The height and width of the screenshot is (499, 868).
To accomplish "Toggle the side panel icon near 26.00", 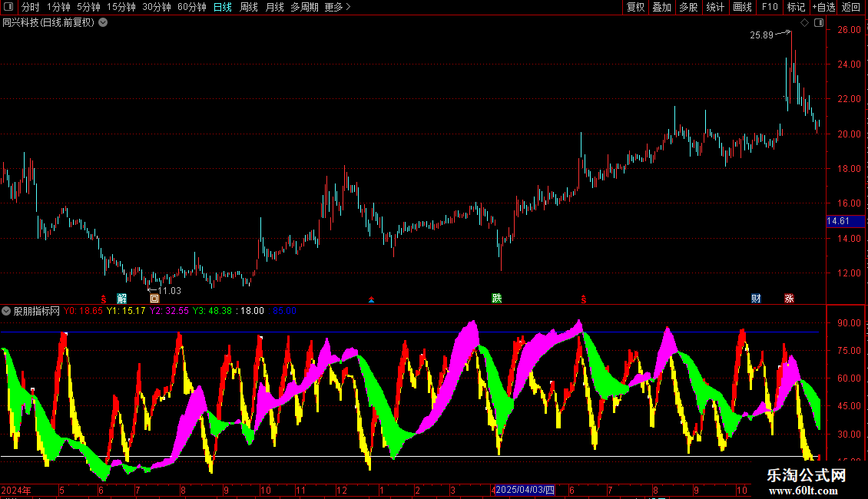I will tap(817, 22).
